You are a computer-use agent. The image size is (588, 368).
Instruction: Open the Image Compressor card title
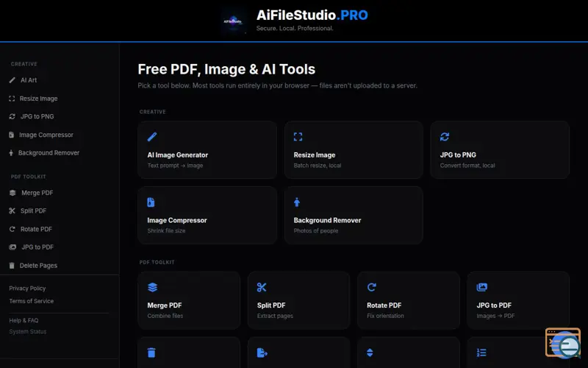[x=177, y=220]
